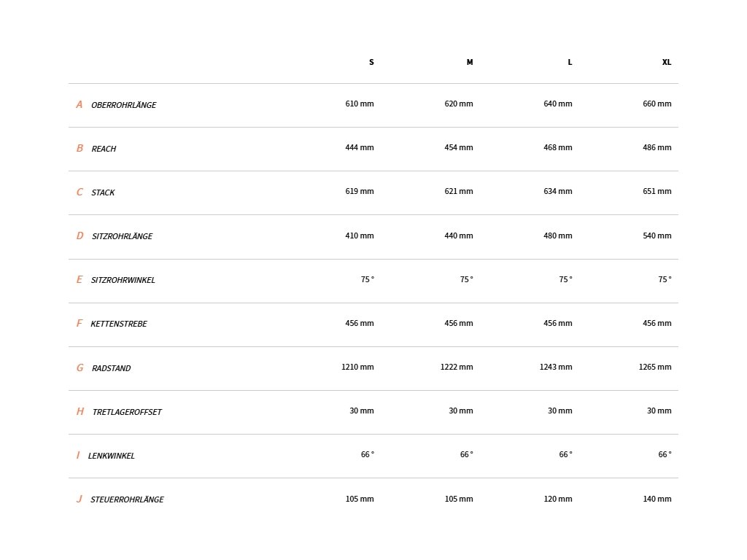Click the orange letter C marker
747x560 pixels.
click(x=80, y=192)
